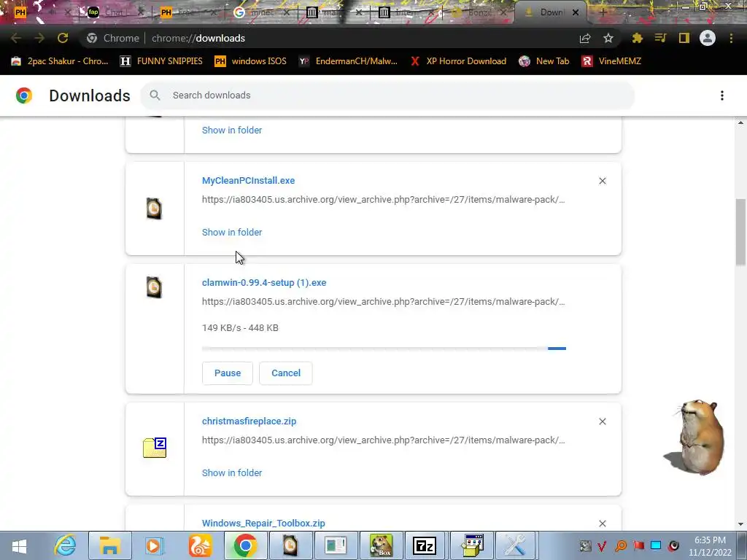This screenshot has height=560, width=747.
Task: Open the FUNNY SNIPPIES bookmark
Action: pos(161,61)
